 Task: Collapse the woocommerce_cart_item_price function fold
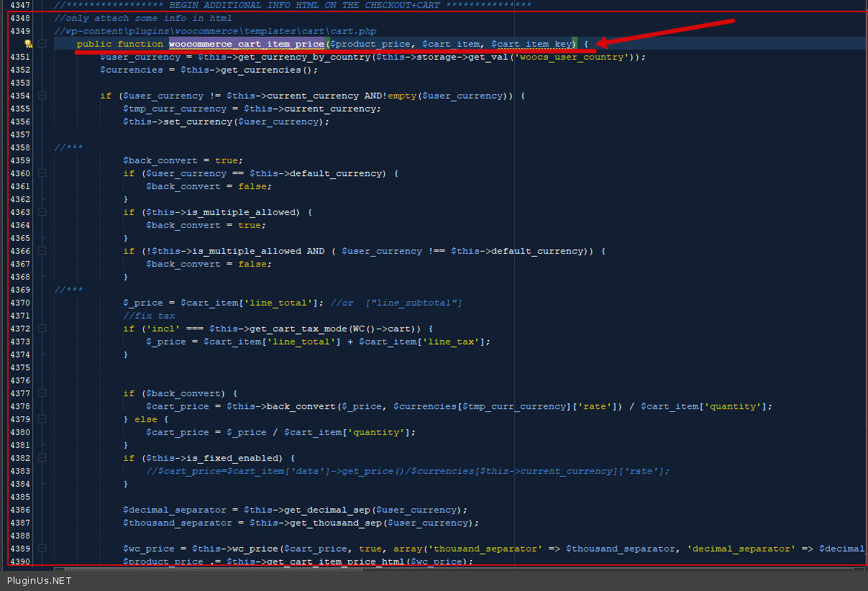point(42,44)
